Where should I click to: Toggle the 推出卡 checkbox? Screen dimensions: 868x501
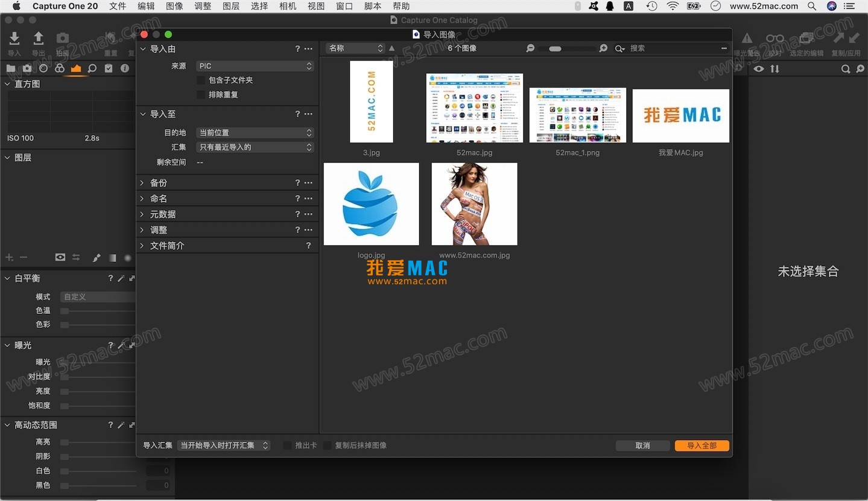287,445
